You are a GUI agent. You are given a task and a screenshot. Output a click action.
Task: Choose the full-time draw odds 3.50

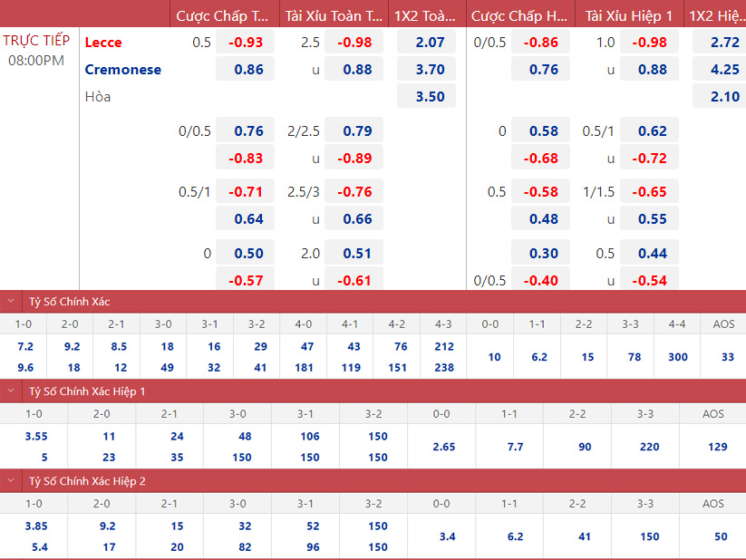click(x=430, y=97)
